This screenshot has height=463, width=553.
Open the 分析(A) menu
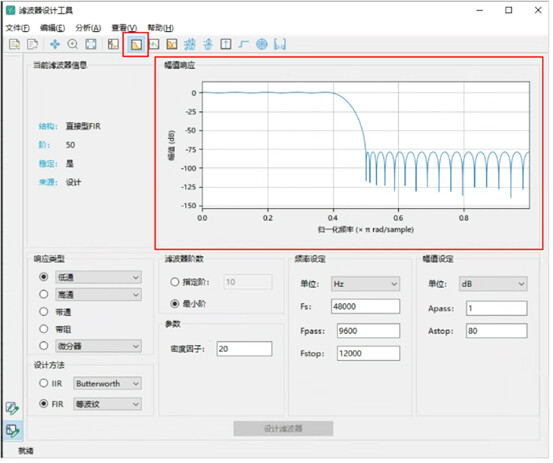pyautogui.click(x=88, y=28)
